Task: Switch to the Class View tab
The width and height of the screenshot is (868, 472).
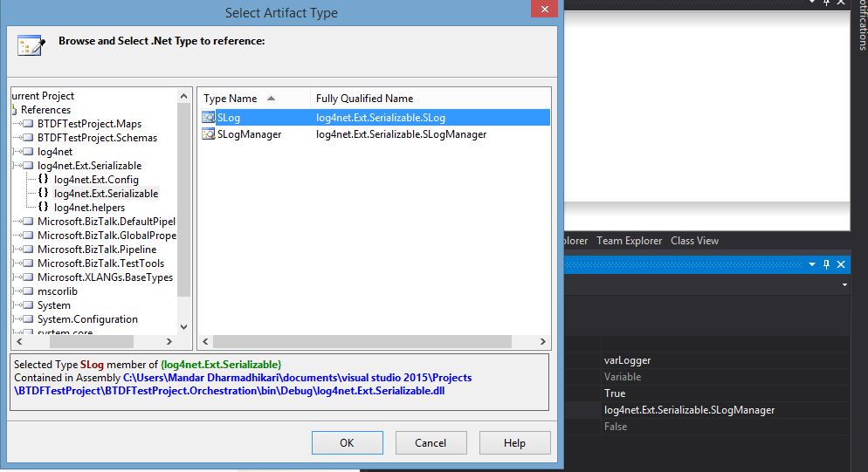Action: pyautogui.click(x=694, y=241)
